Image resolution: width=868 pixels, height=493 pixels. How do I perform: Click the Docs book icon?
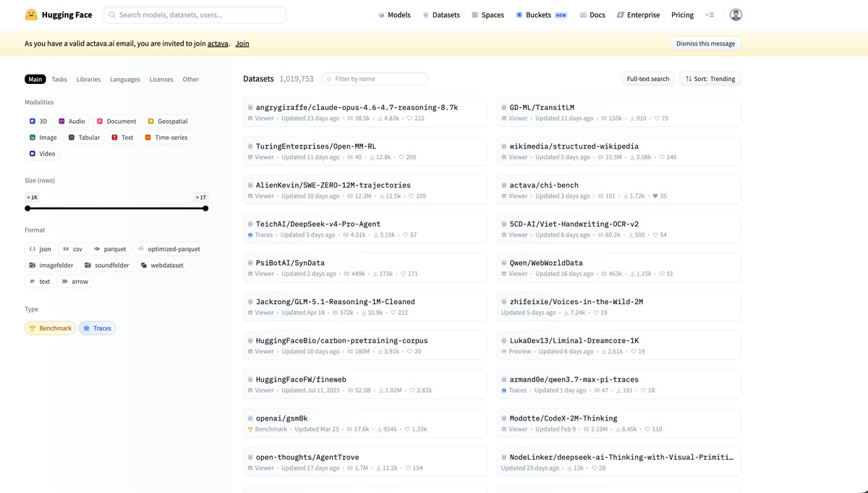(x=583, y=14)
